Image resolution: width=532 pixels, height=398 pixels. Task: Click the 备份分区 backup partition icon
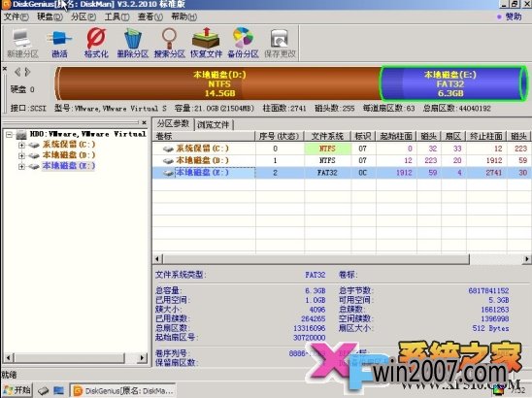243,43
